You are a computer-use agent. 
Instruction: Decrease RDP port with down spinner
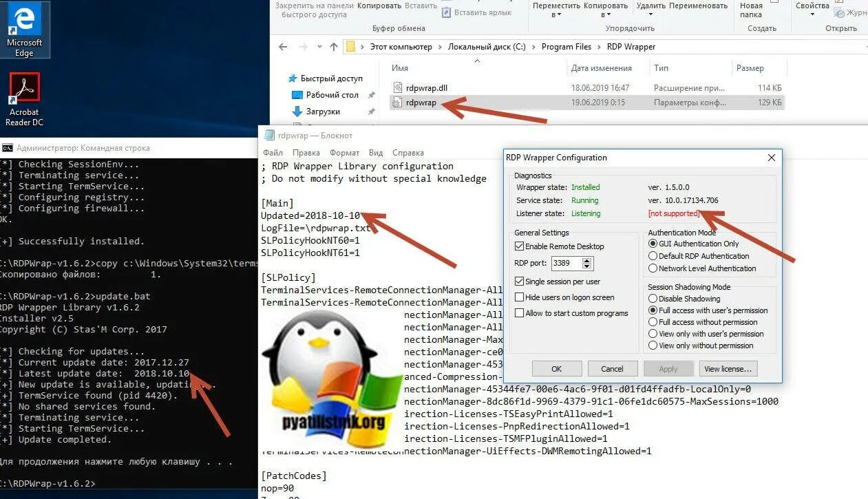(x=586, y=266)
